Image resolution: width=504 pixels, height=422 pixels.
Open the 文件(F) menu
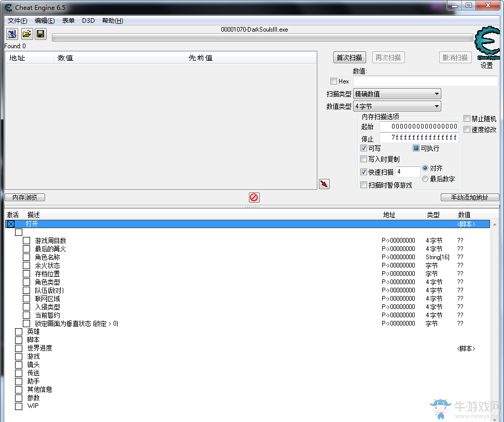17,21
